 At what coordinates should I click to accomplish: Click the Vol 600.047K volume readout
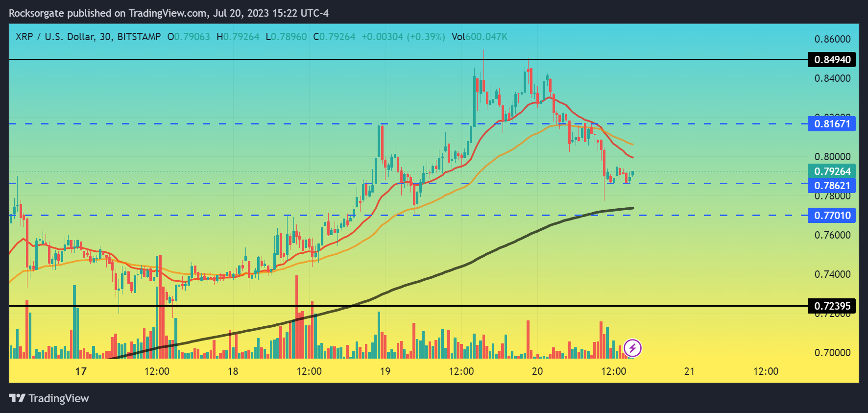click(x=480, y=37)
